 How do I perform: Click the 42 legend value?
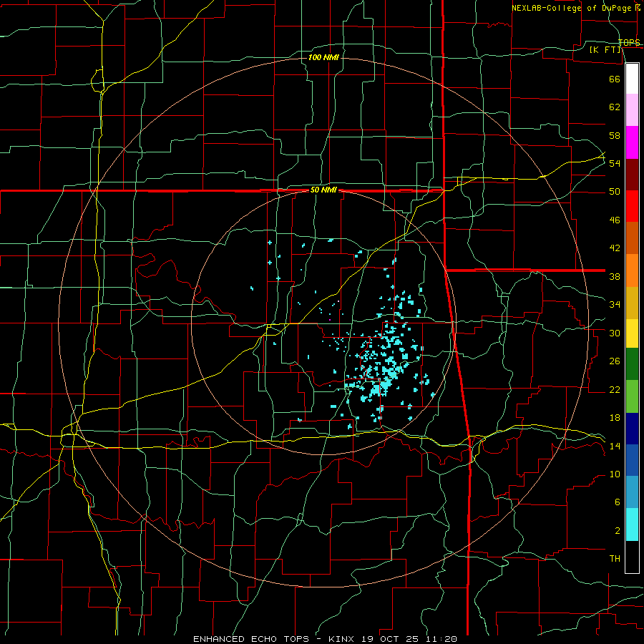(615, 248)
